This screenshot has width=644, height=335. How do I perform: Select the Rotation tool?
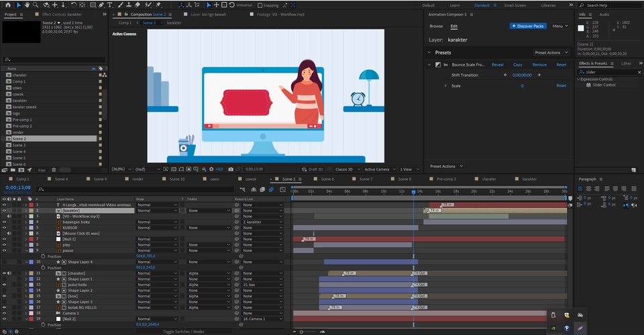pos(74,5)
